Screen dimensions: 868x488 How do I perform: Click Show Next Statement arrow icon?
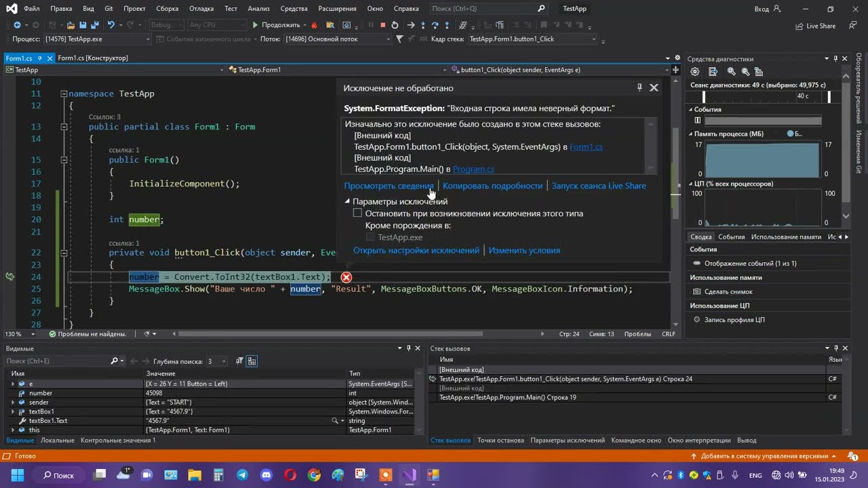pyautogui.click(x=411, y=25)
